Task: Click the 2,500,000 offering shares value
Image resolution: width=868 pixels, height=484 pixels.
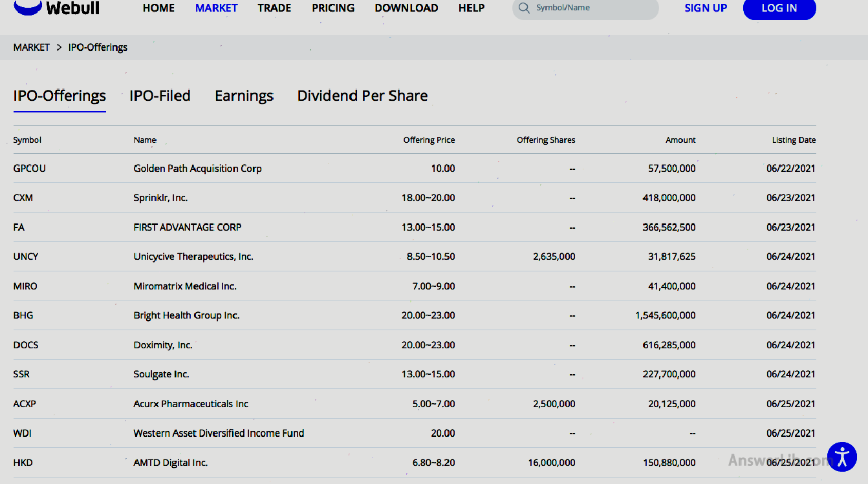Action: point(554,404)
